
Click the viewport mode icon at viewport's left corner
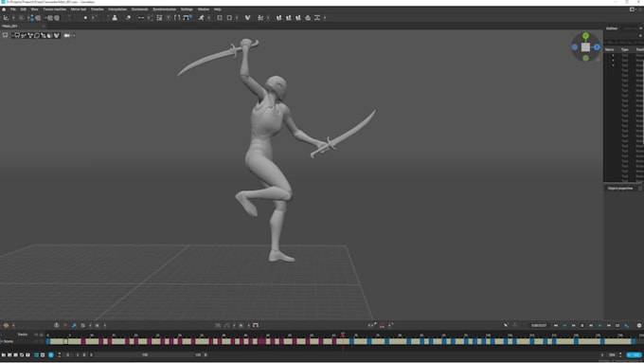click(5, 35)
